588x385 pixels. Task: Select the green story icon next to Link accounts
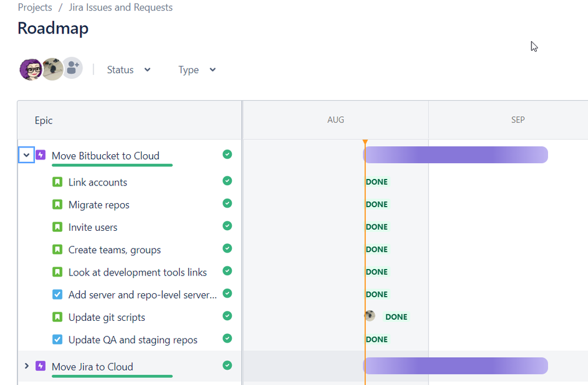coord(57,181)
